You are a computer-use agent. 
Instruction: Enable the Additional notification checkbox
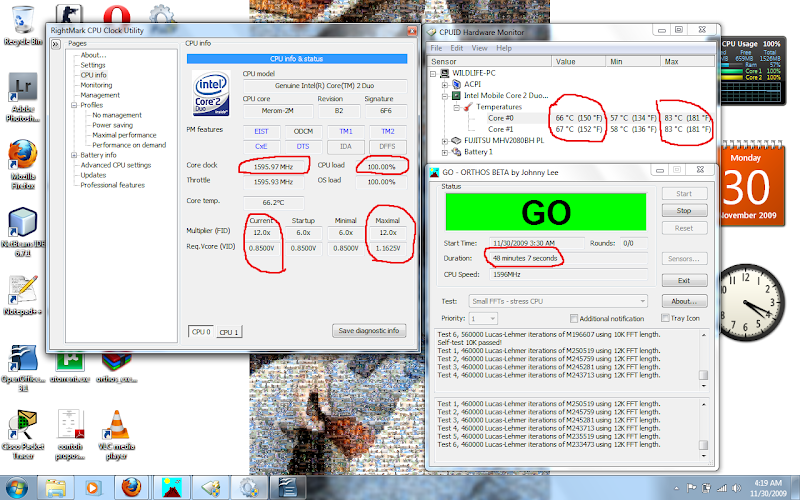pos(573,318)
